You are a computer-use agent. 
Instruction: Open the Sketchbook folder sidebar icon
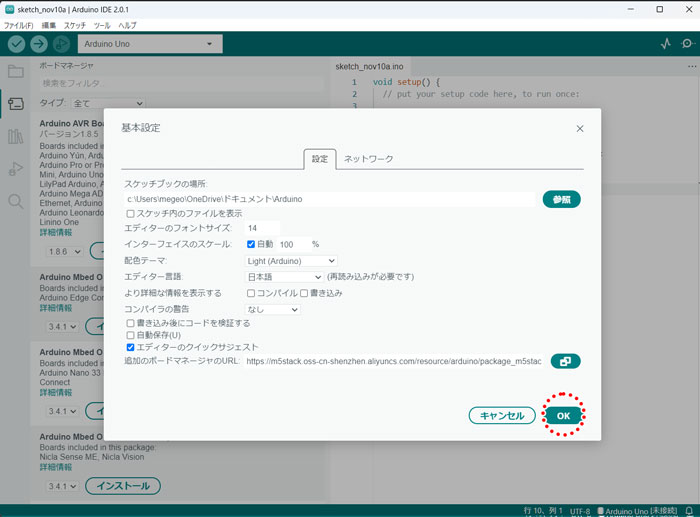16,71
